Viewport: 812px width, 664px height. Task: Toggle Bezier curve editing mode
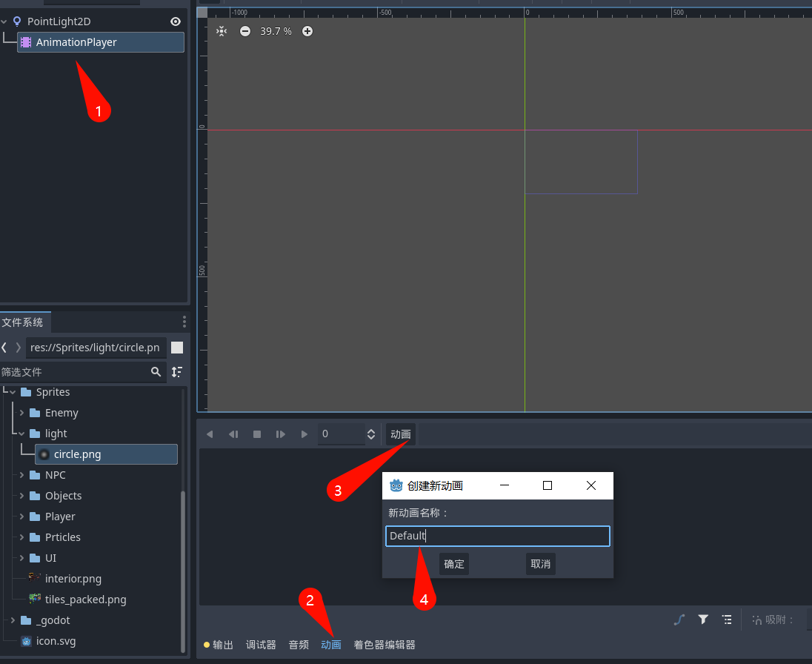(679, 620)
